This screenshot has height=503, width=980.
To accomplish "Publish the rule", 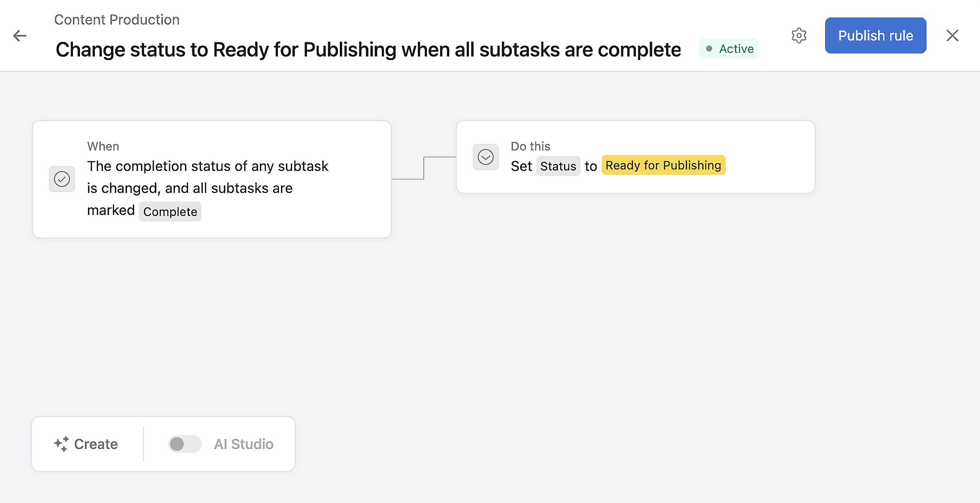I will pyautogui.click(x=875, y=35).
